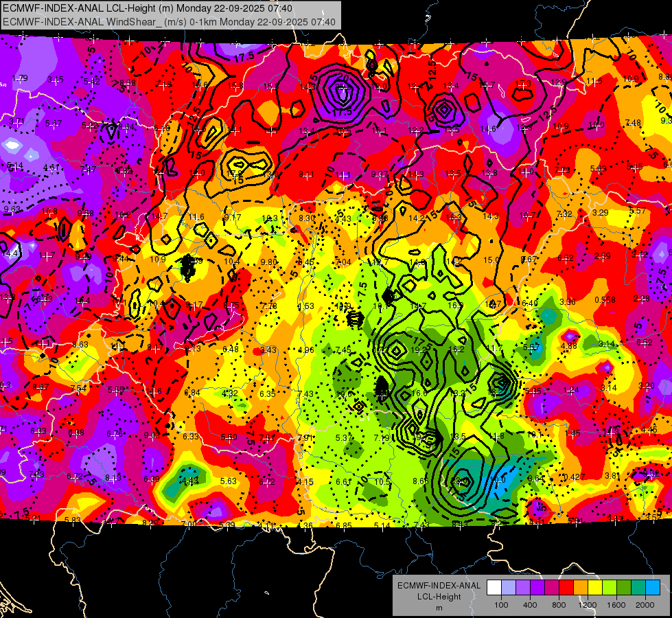Screen dimensions: 672x618
Task: Pick the yellow legend swatch
Action: coord(595,588)
